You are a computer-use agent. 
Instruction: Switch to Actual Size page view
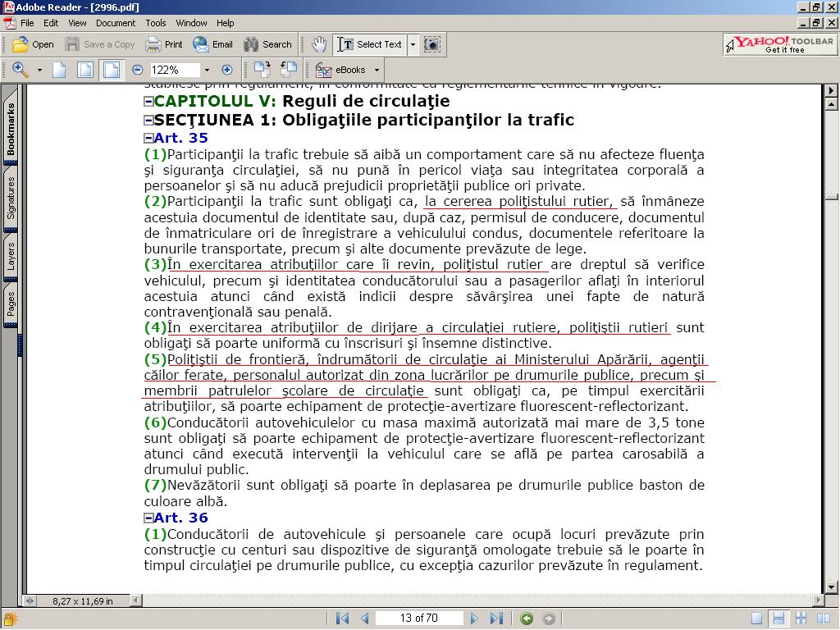59,70
